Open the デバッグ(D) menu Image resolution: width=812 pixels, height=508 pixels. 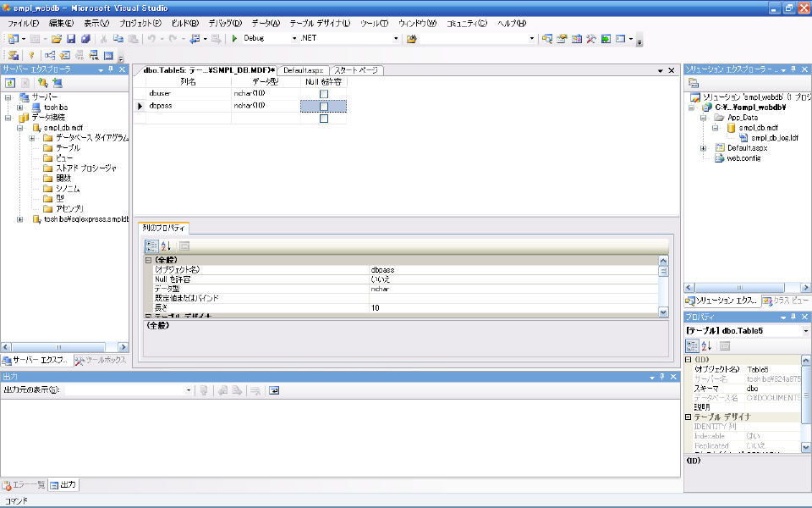[225, 24]
